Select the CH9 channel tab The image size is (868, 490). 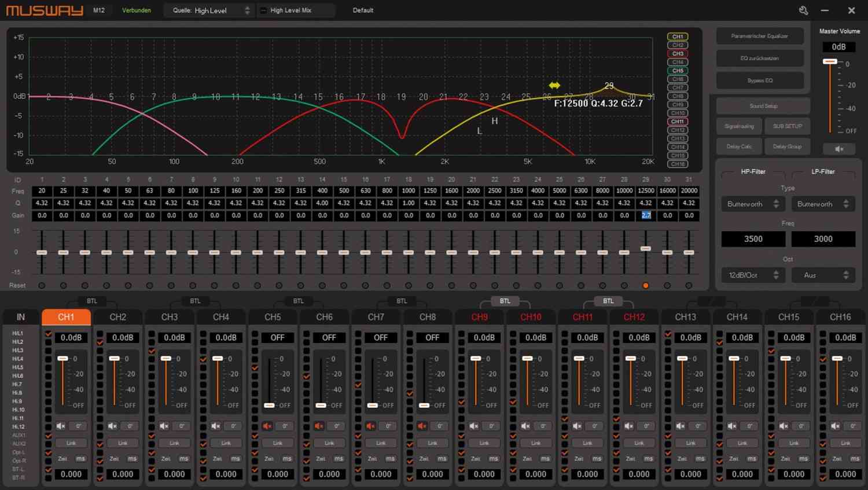[x=480, y=317]
